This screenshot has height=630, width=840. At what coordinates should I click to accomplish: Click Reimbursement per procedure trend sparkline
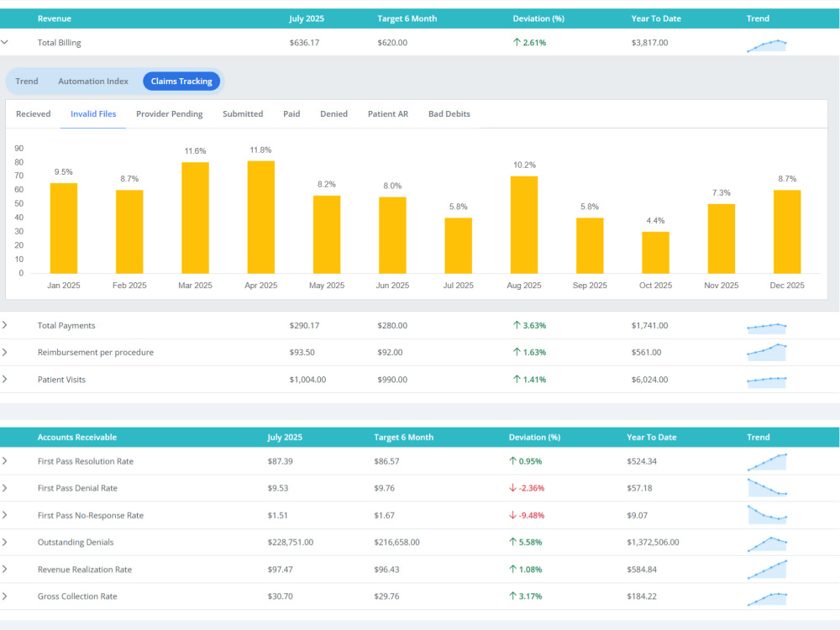tap(767, 351)
